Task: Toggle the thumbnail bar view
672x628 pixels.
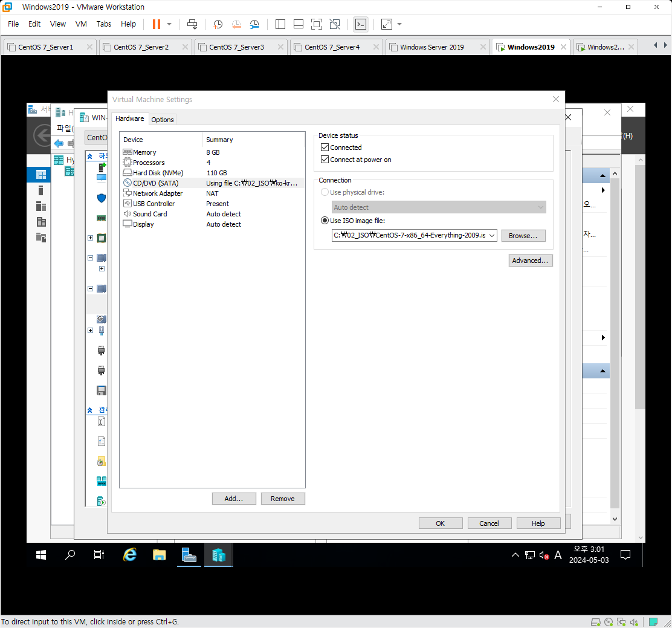Action: point(299,24)
